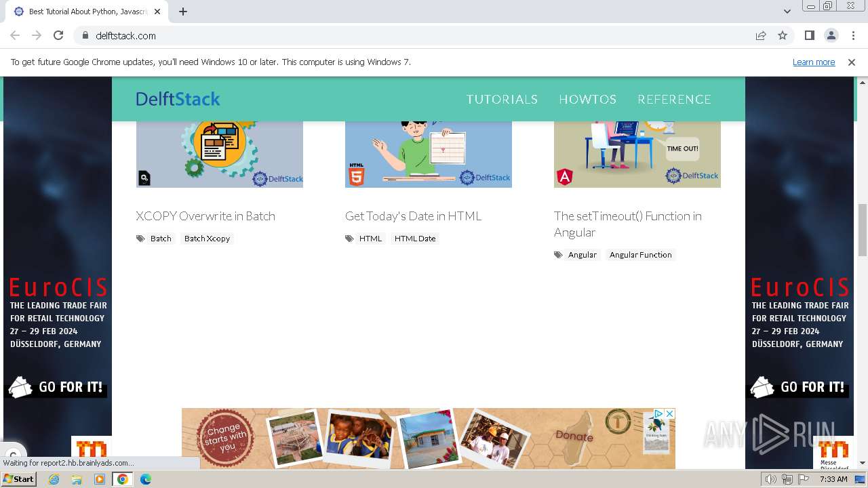Open the XCOPY Overwrite in Batch article
This screenshot has width=868, height=488.
[205, 216]
